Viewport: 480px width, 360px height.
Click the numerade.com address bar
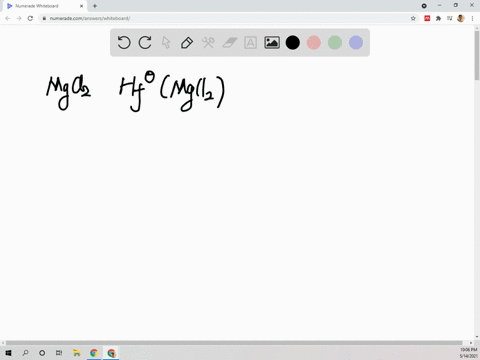coord(228,18)
